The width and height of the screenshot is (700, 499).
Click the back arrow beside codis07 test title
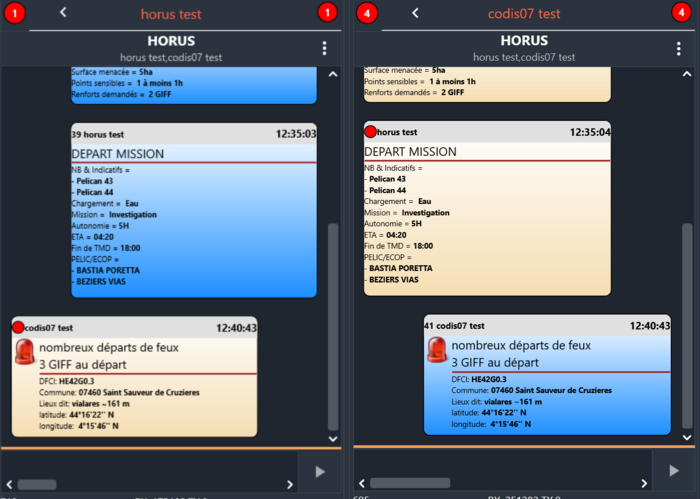[416, 13]
